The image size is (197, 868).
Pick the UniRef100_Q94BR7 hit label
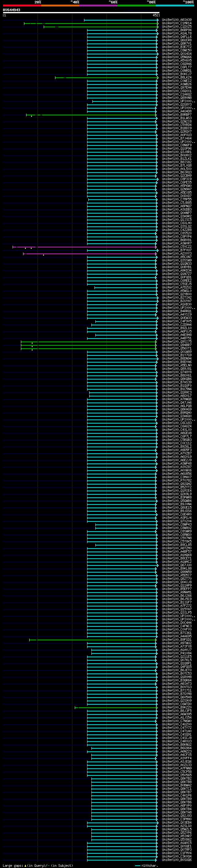click(176, 345)
